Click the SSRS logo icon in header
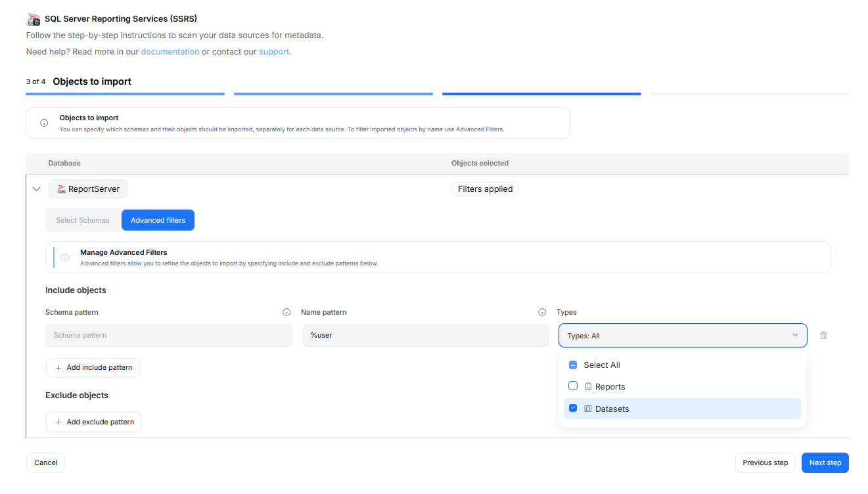The width and height of the screenshot is (868, 494). 34,19
